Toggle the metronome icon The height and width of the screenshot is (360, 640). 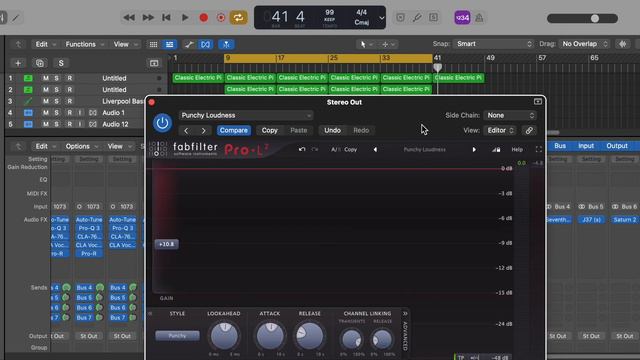pos(479,18)
